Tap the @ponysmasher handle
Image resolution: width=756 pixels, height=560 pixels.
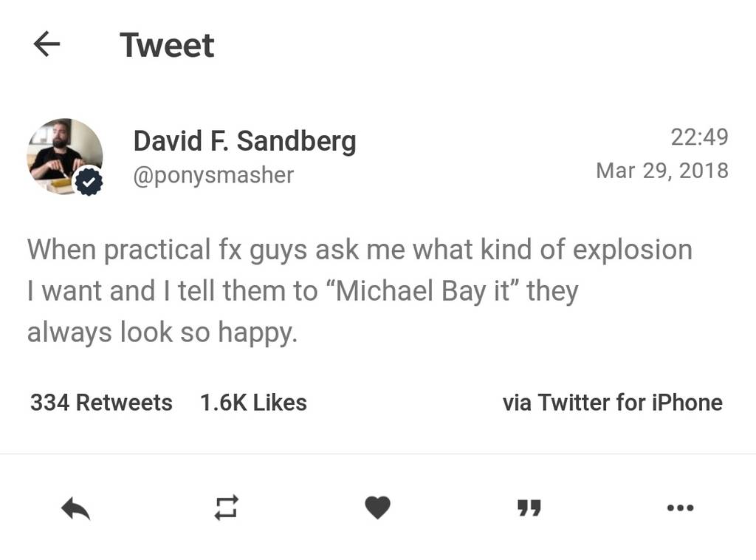click(213, 175)
